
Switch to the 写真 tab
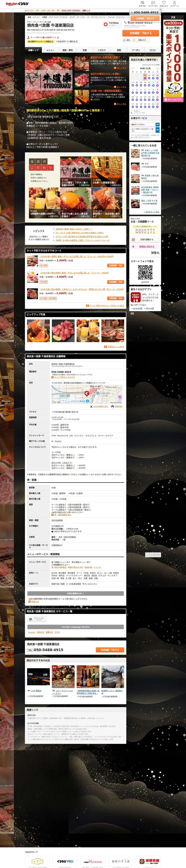pyautogui.click(x=85, y=50)
